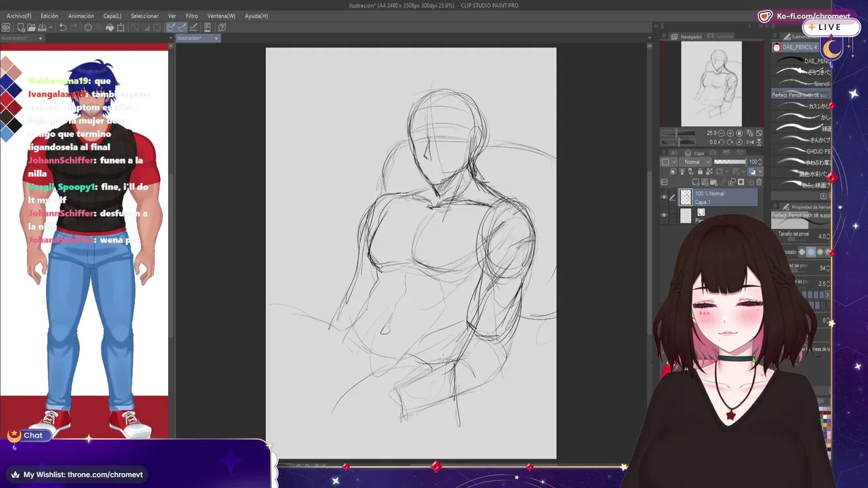Click the Navigator reset rotation icon
Viewport: 868px width, 488px height.
coord(740,142)
